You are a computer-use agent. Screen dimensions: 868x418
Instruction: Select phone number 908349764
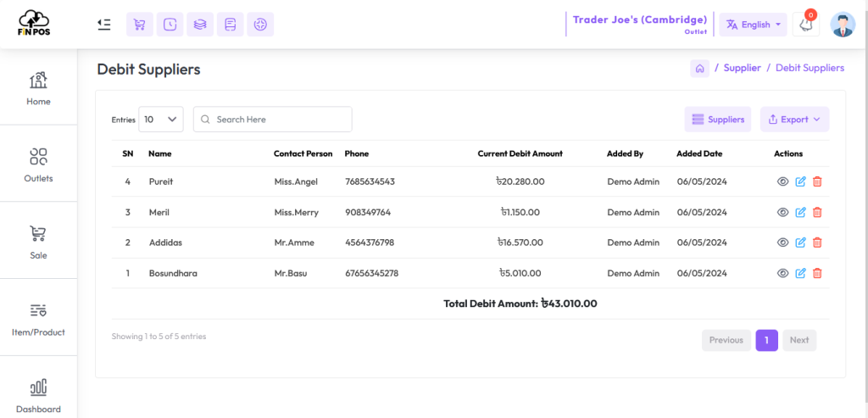368,212
